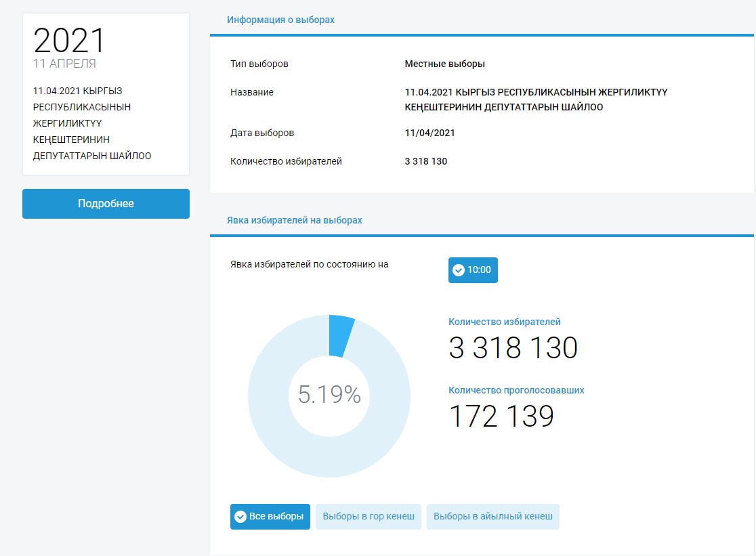Open the Информация о выборах section header
Screen dimensions: 756x556
pyautogui.click(x=280, y=20)
